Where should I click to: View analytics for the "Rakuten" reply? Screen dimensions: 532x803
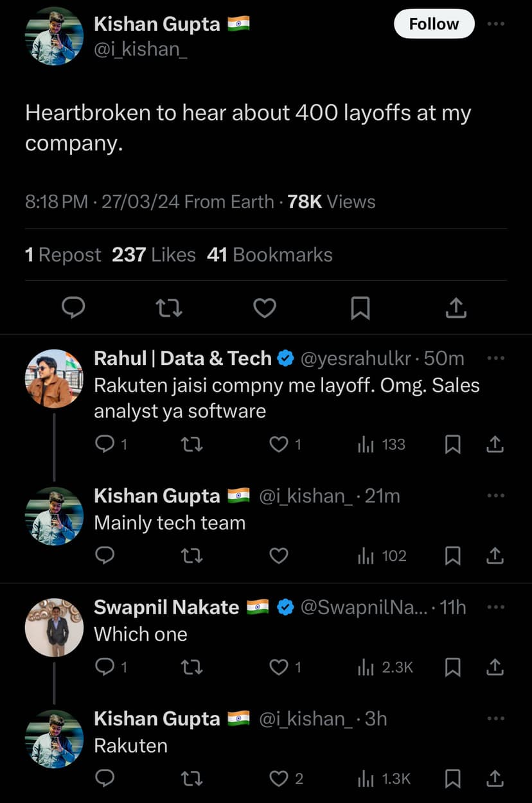[384, 779]
